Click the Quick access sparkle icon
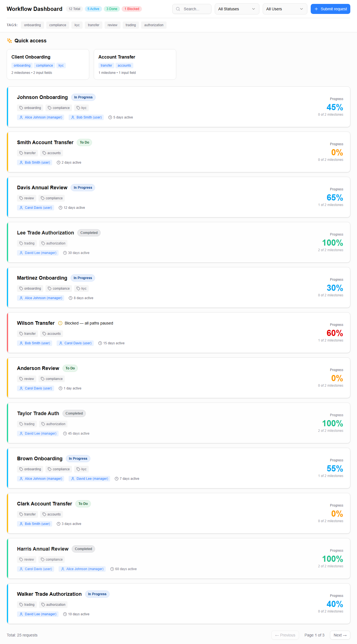The width and height of the screenshot is (357, 644). point(9,41)
